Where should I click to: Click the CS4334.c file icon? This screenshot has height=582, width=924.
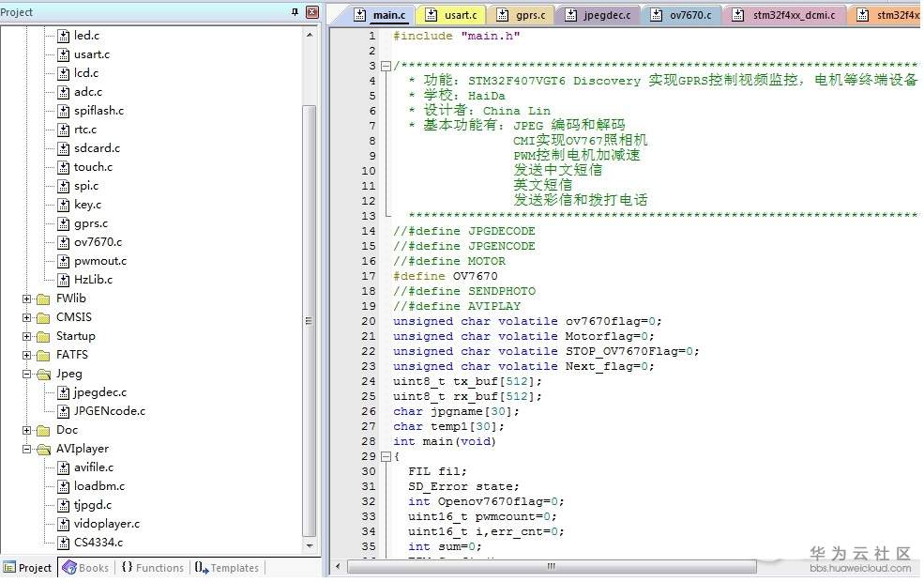[x=63, y=544]
